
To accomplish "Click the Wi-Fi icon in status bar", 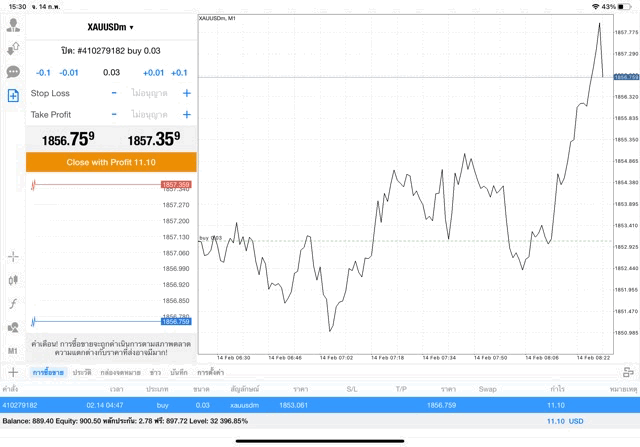I will (x=596, y=7).
